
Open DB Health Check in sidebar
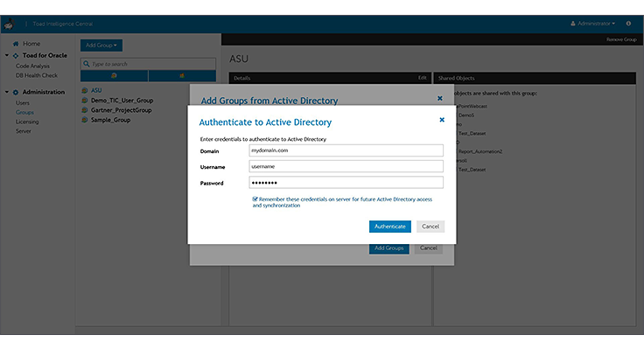tap(37, 75)
